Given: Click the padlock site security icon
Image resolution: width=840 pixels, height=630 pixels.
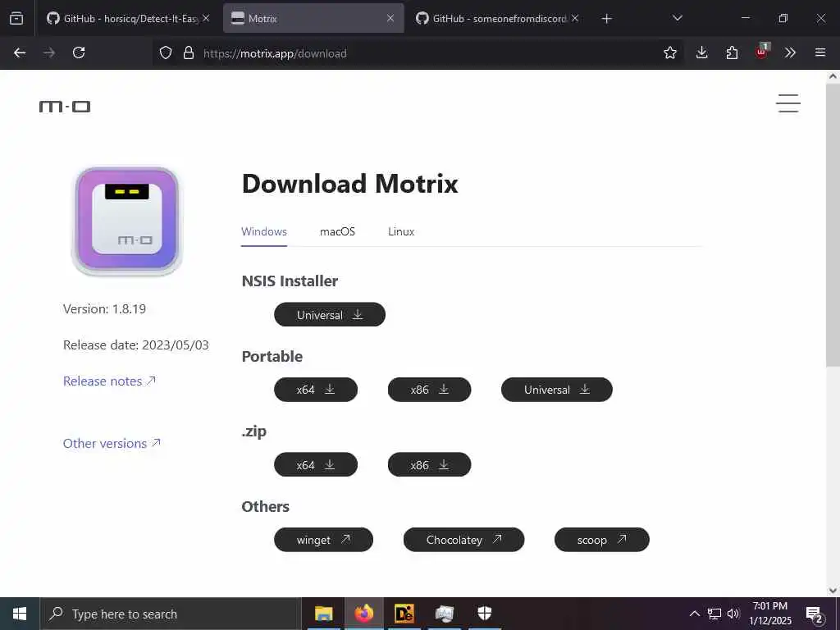Looking at the screenshot, I should [x=188, y=52].
